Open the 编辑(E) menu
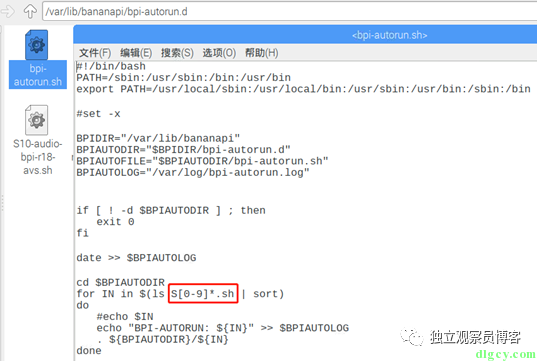537x361 pixels. (x=136, y=53)
